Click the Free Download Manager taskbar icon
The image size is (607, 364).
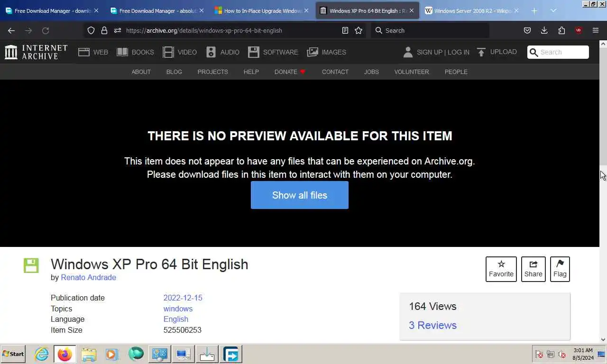pos(231,354)
